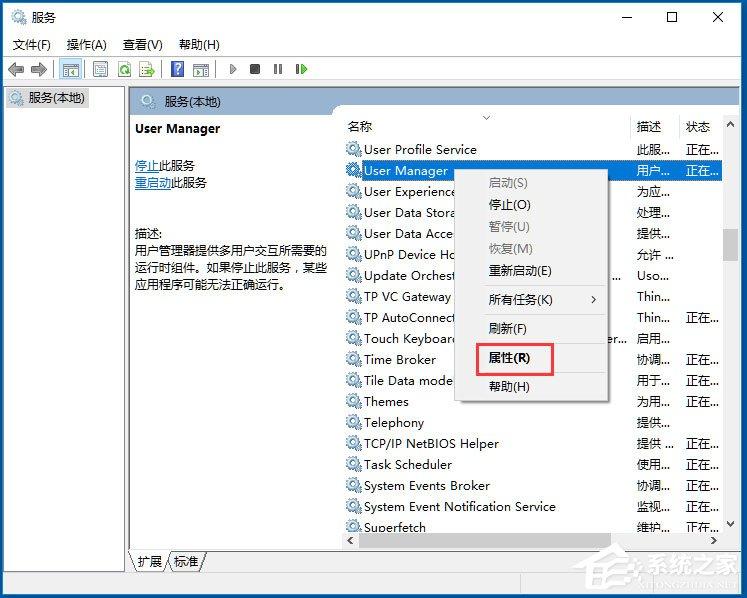Click the Start Service play icon
This screenshot has width=747, height=598.
pyautogui.click(x=233, y=70)
